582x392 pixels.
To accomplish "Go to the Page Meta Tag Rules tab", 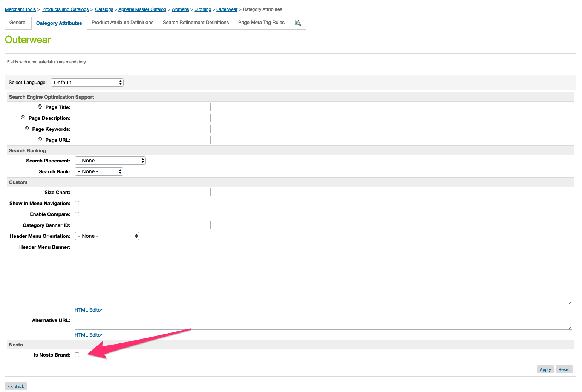I will click(261, 23).
